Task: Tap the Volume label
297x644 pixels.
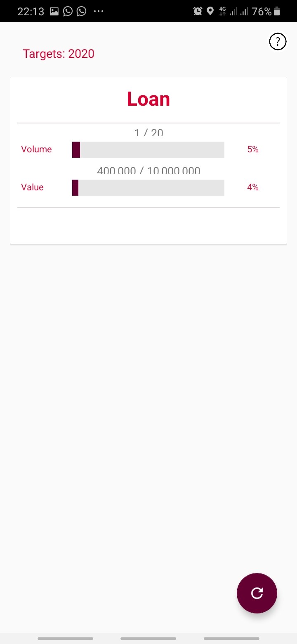Action: point(37,149)
